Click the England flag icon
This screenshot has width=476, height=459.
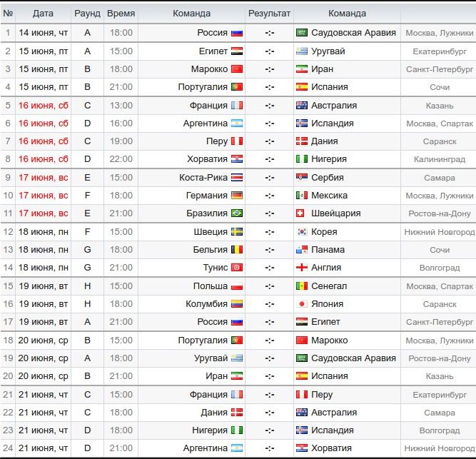(x=302, y=268)
